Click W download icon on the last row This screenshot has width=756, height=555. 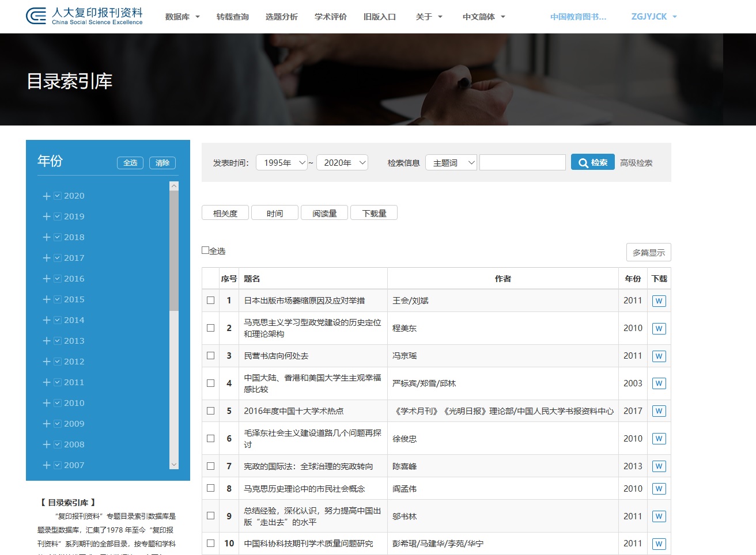pyautogui.click(x=659, y=543)
